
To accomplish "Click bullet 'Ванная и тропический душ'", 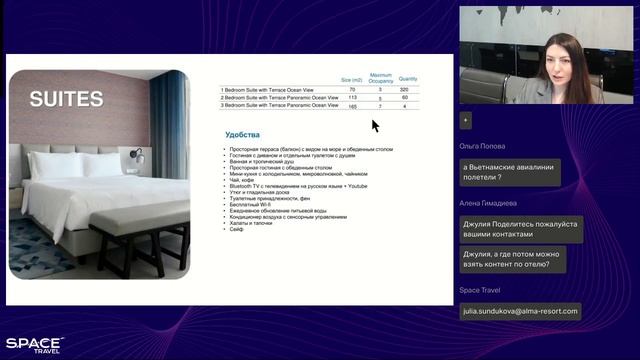I will click(262, 162).
